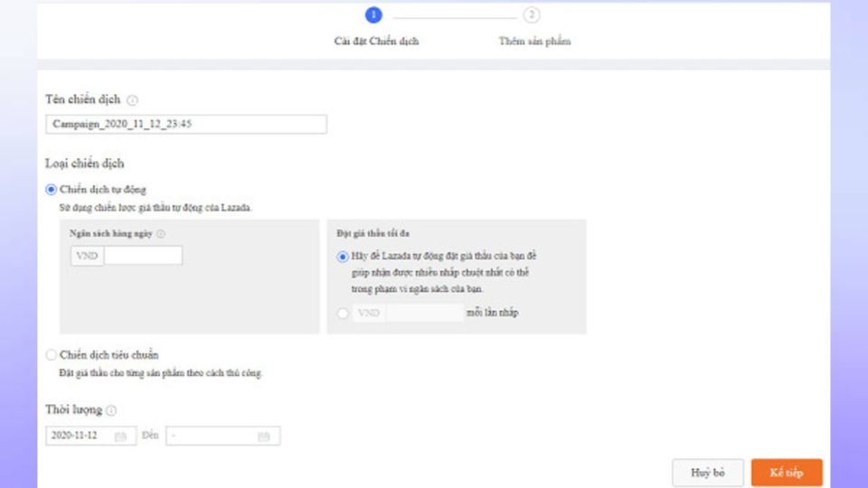Click the Huỷ bỏ button
The image size is (868, 488).
pyautogui.click(x=708, y=473)
